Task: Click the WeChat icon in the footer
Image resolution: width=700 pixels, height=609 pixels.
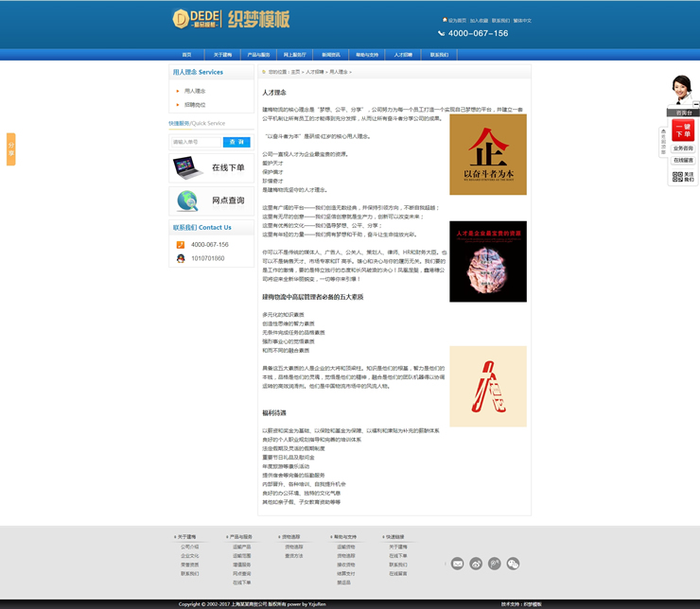Action: pos(514,564)
